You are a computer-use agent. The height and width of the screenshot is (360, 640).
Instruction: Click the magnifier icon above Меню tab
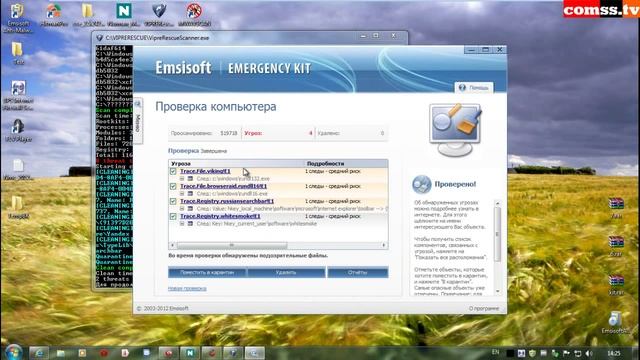pyautogui.click(x=138, y=104)
